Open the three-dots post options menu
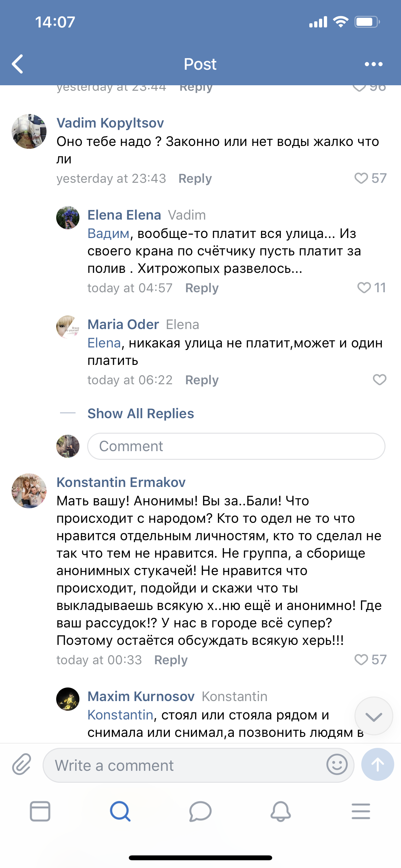The height and width of the screenshot is (868, 401). click(x=373, y=64)
